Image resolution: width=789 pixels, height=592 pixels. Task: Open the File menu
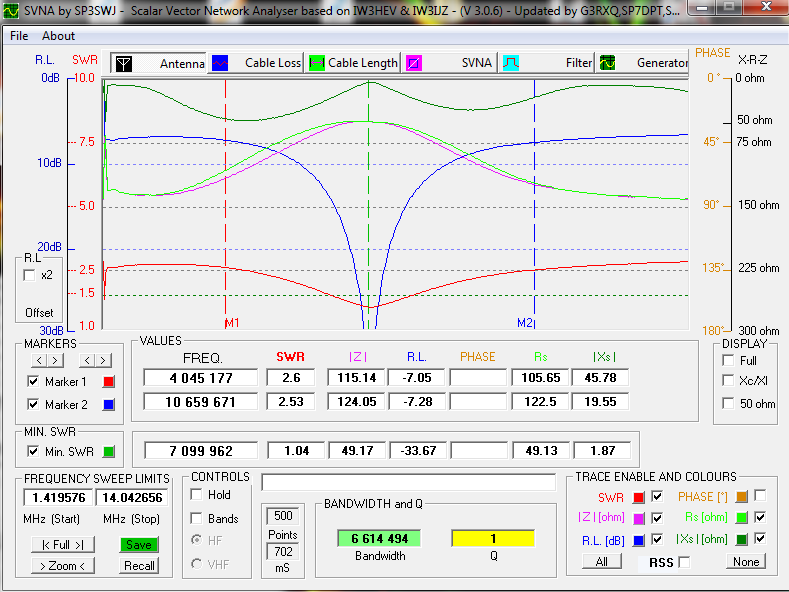point(19,35)
